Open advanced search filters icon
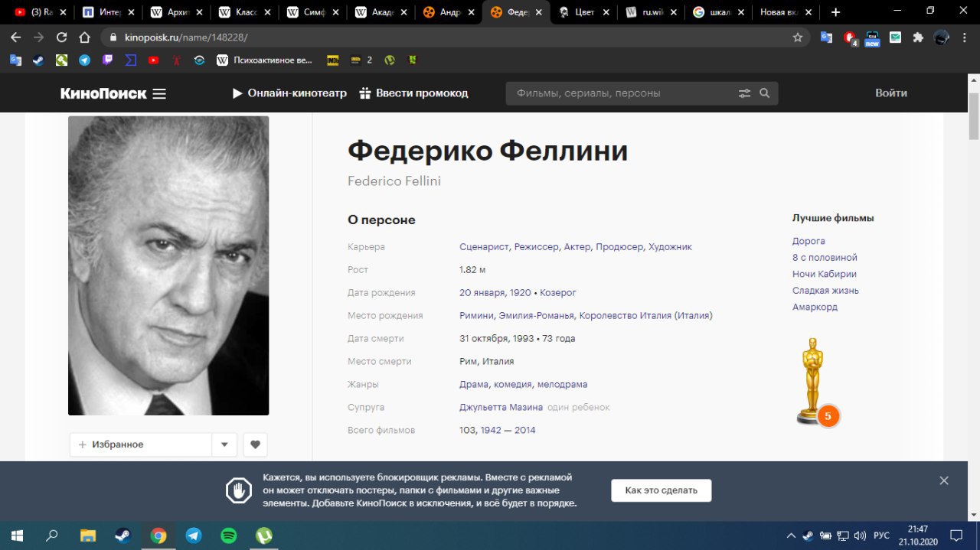This screenshot has height=550, width=980. (744, 93)
